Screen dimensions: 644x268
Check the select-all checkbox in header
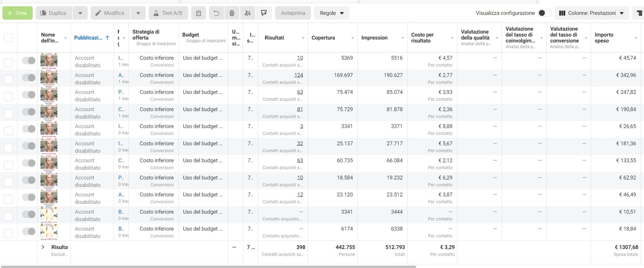pos(8,38)
